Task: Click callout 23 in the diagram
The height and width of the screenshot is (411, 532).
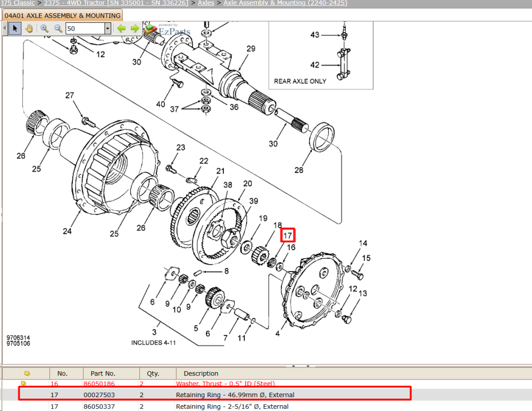Action: click(x=180, y=147)
